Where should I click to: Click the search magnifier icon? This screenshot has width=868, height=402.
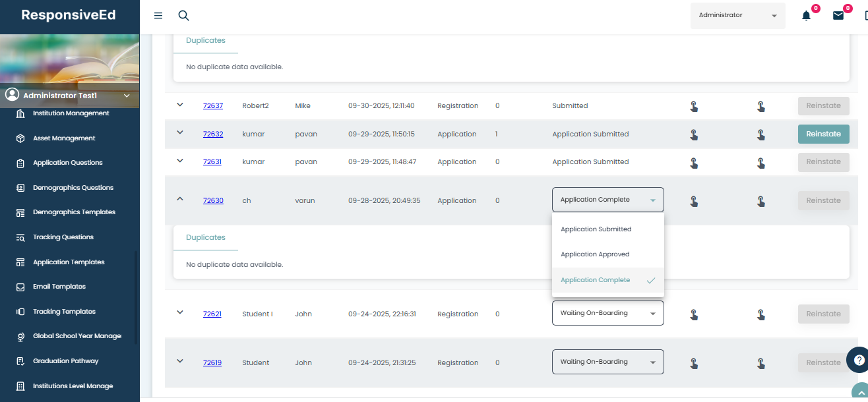pos(184,16)
